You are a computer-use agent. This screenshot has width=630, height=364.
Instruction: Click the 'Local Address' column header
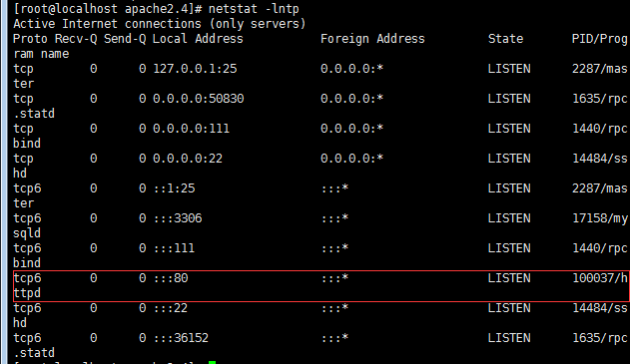pyautogui.click(x=198, y=39)
